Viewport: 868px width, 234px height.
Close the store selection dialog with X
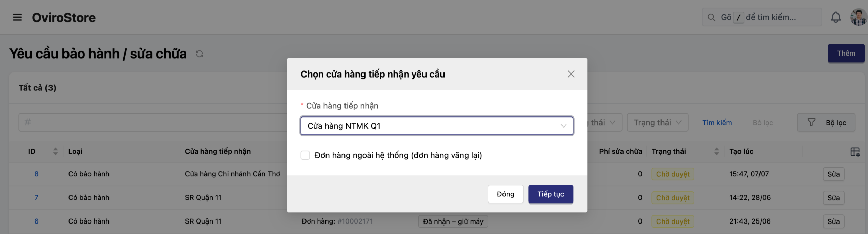click(x=571, y=74)
